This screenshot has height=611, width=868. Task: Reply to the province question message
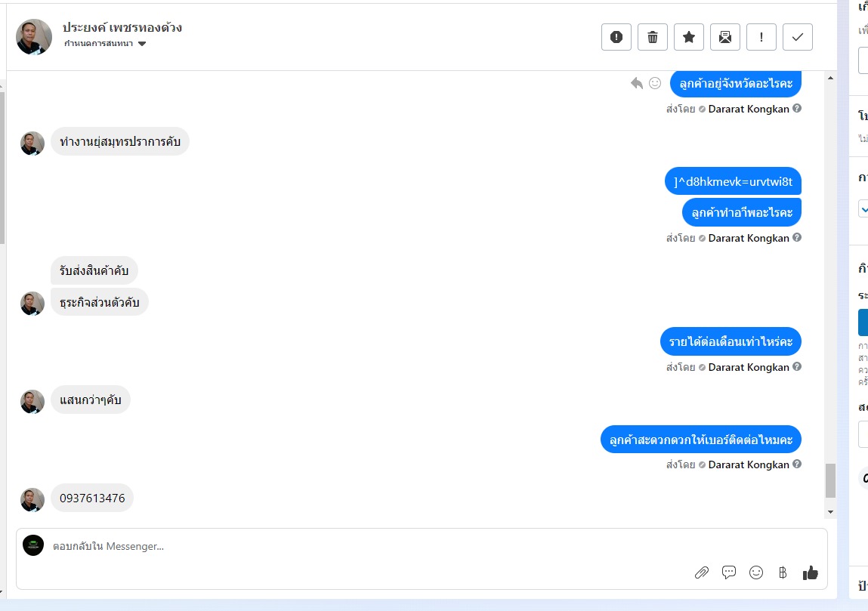tap(637, 83)
